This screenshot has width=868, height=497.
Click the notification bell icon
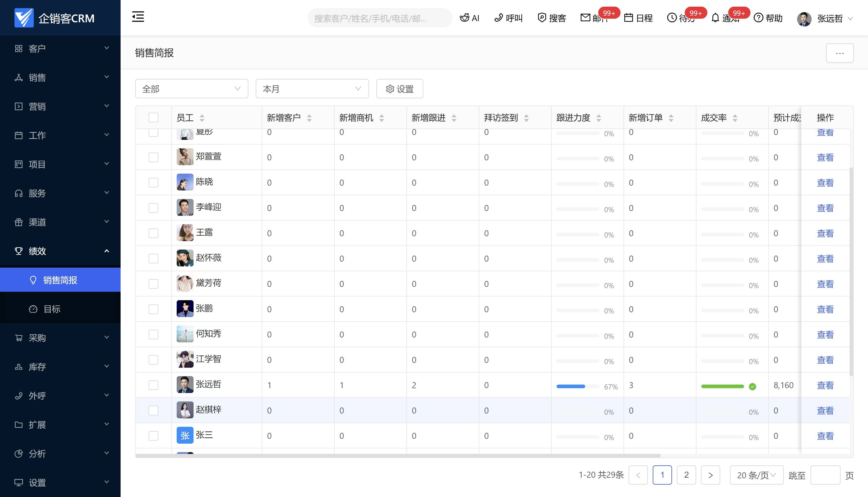[715, 18]
